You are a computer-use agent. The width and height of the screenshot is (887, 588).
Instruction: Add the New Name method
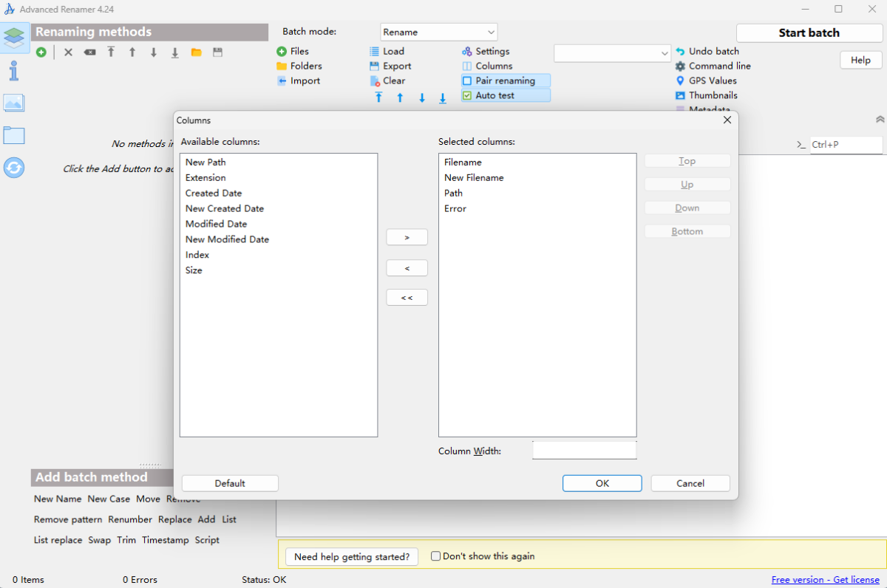[58, 499]
